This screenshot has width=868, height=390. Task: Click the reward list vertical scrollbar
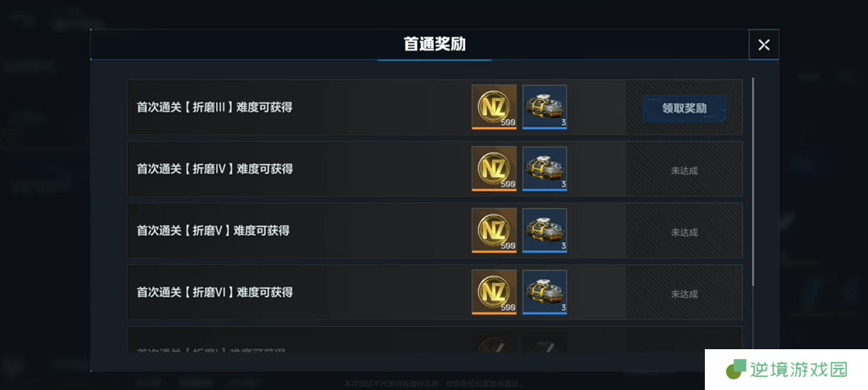[753, 182]
